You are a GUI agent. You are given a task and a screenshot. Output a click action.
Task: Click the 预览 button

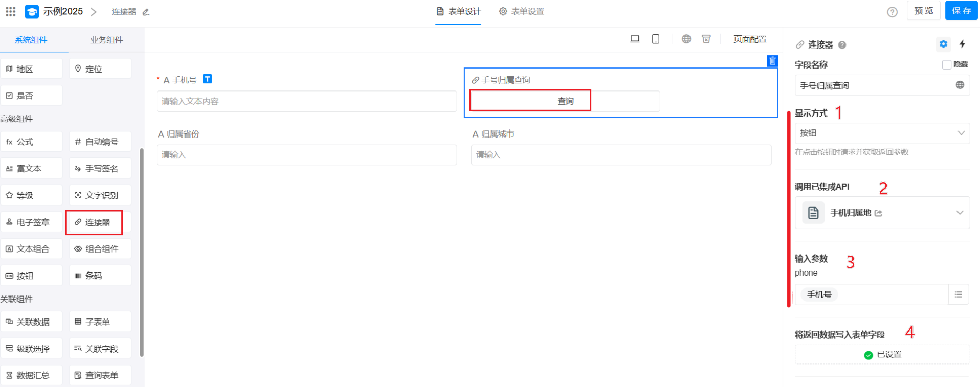923,11
